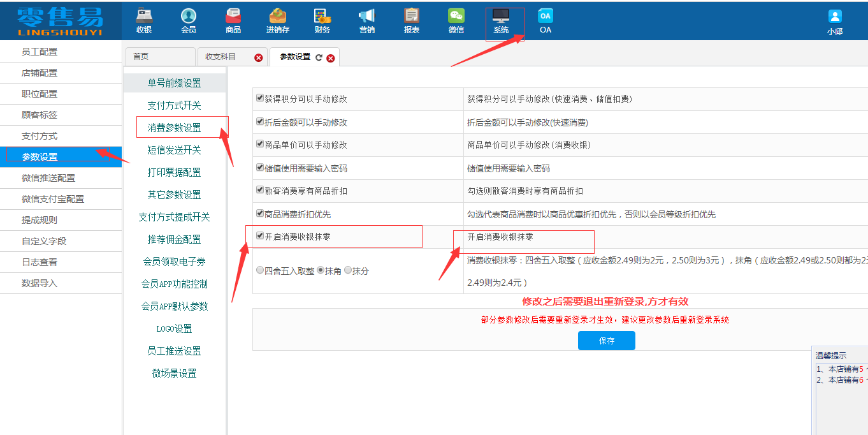Open the 营销 (marketing) module

pos(366,21)
